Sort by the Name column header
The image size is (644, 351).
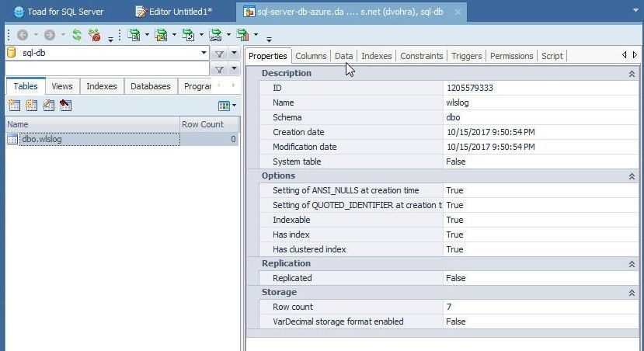[92, 124]
